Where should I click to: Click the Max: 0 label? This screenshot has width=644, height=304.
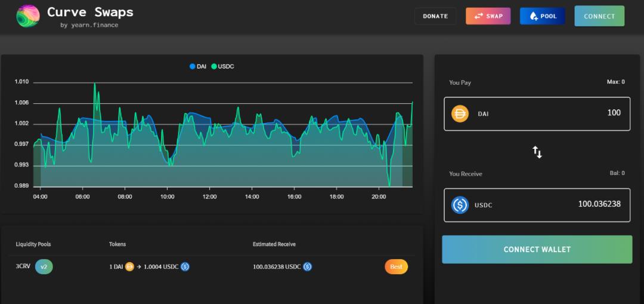point(615,82)
